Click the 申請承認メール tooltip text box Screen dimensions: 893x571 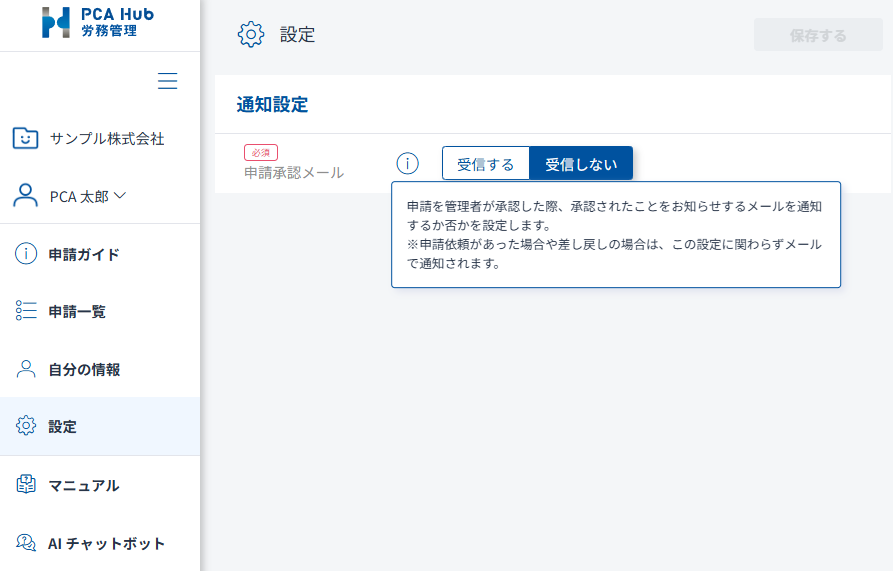click(x=615, y=234)
